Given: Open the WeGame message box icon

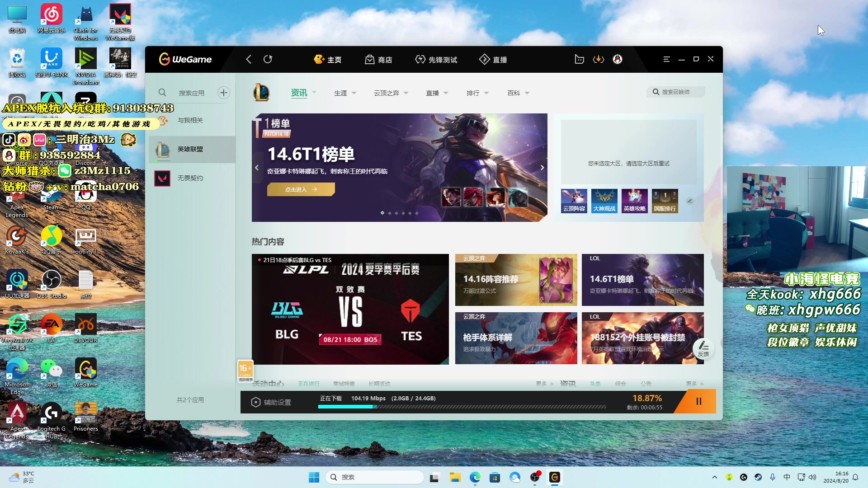Looking at the screenshot, I should click(x=579, y=59).
